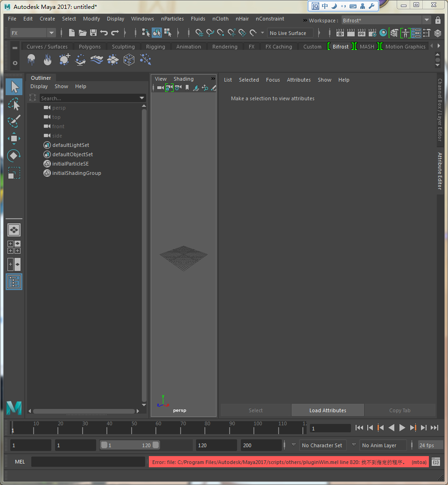Create a new scene with the toolbar icon
The height and width of the screenshot is (485, 448).
71,33
